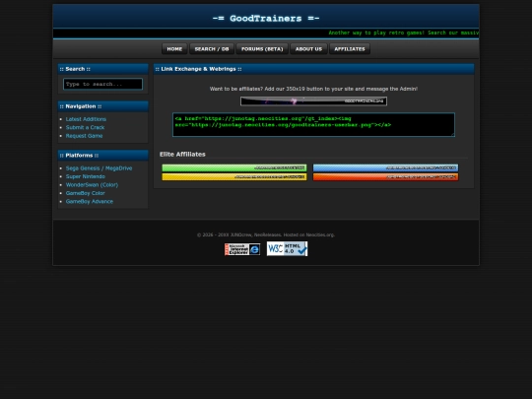
Task: Click the green scrolling marquee text
Action: (403, 33)
